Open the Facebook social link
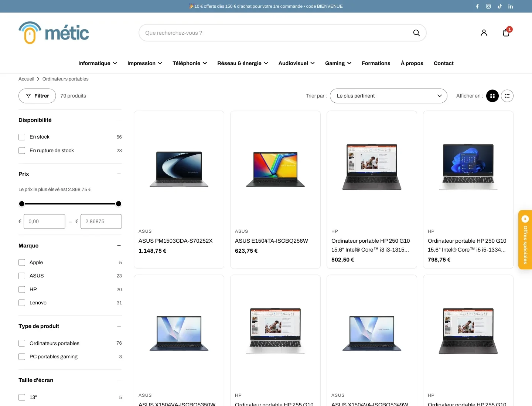This screenshot has height=406, width=532. [x=477, y=6]
